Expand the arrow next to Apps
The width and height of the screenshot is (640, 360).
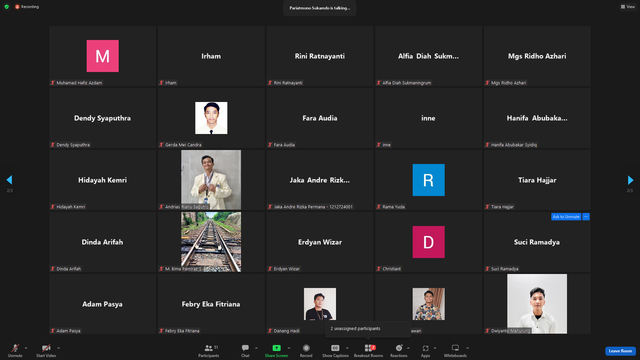coord(435,348)
